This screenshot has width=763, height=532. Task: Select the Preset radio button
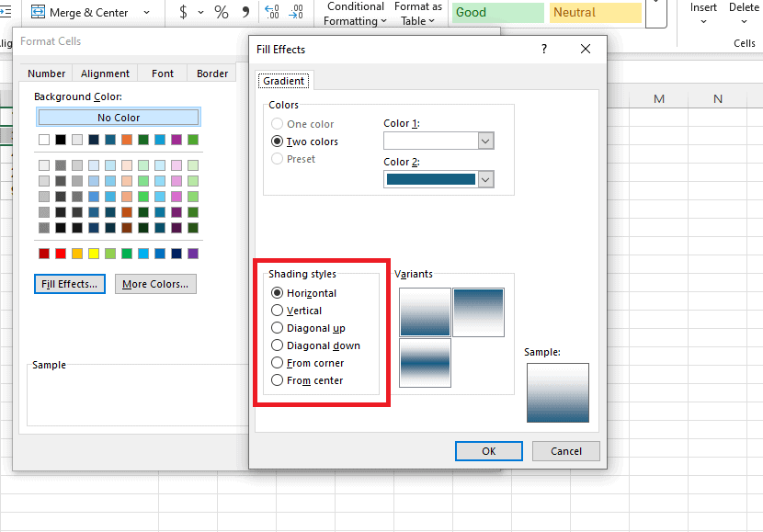(277, 159)
